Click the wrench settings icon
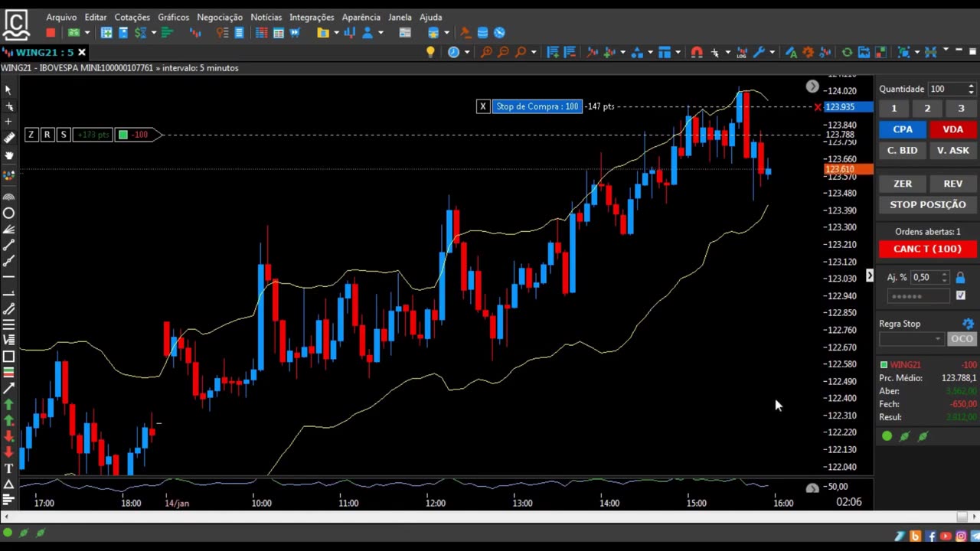The height and width of the screenshot is (551, 980). pyautogui.click(x=759, y=52)
